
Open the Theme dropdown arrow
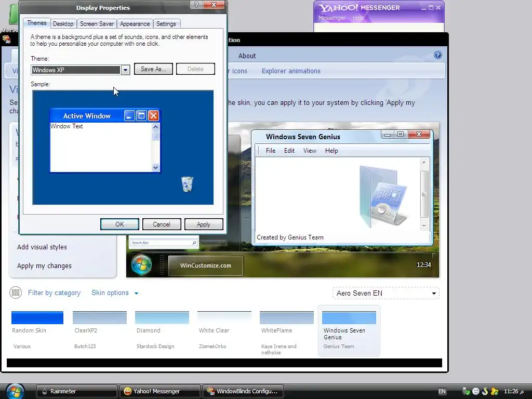click(x=125, y=70)
